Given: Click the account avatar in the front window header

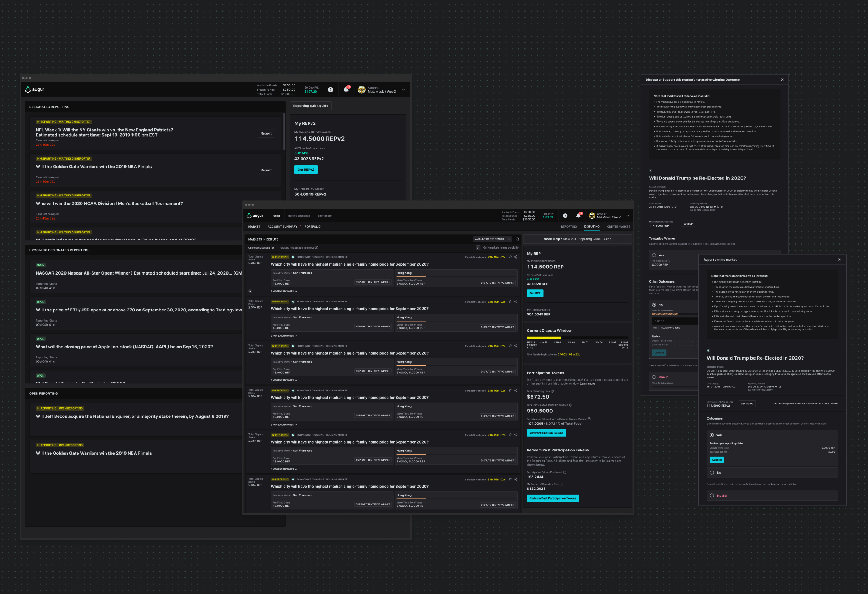Looking at the screenshot, I should (x=592, y=216).
